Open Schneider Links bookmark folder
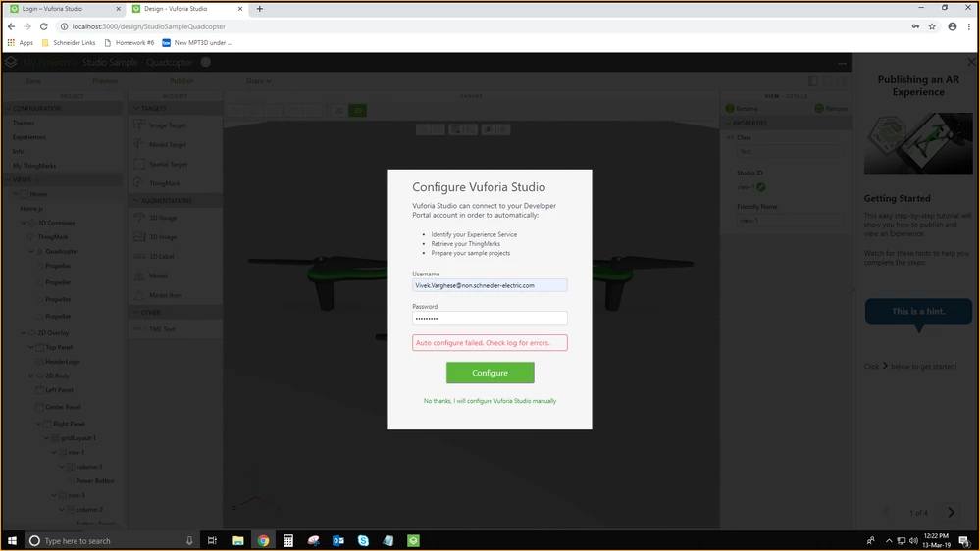 69,42
